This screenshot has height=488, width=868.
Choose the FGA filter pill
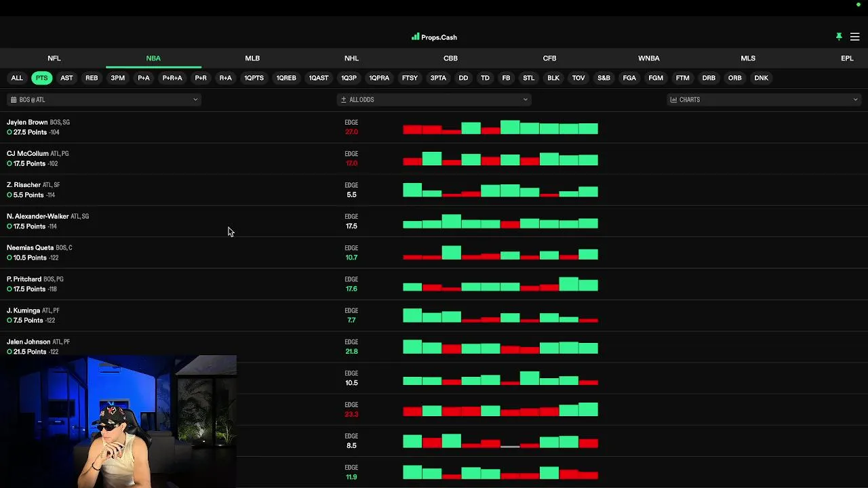(x=629, y=78)
